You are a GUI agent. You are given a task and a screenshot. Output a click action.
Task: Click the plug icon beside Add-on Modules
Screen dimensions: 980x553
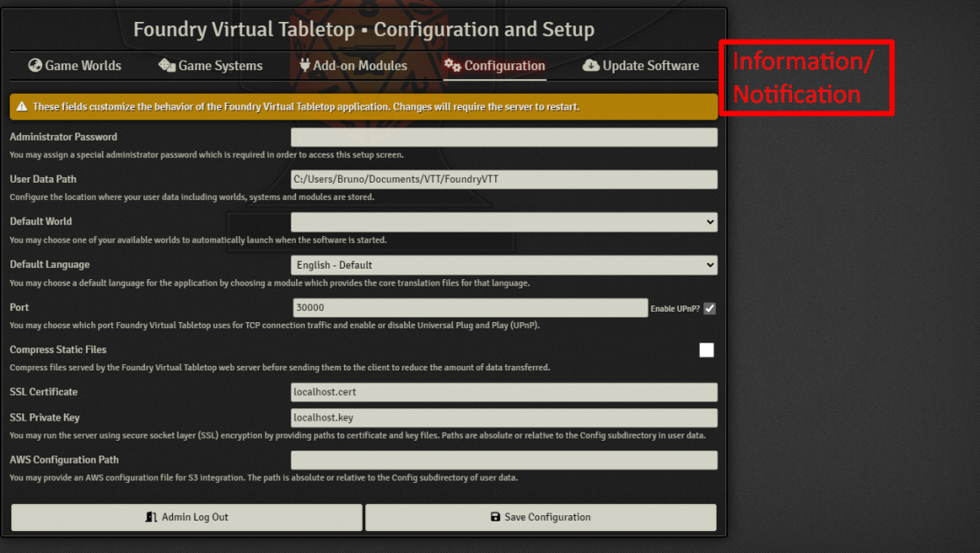pyautogui.click(x=305, y=65)
